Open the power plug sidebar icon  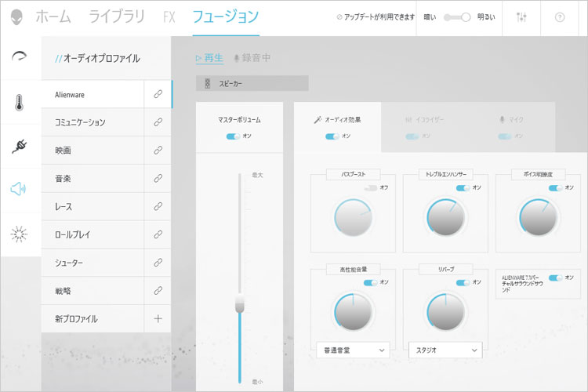19,146
